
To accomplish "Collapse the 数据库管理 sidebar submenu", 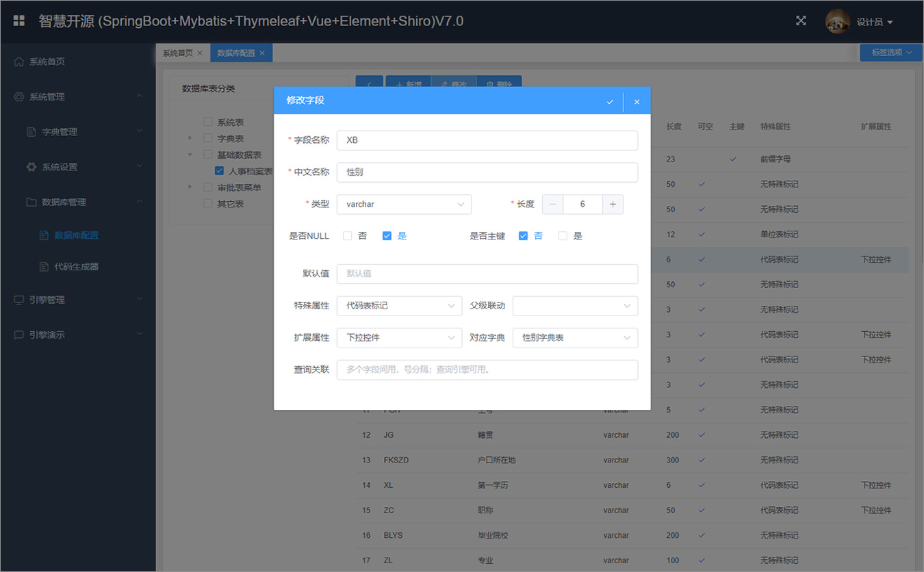I will [x=78, y=202].
